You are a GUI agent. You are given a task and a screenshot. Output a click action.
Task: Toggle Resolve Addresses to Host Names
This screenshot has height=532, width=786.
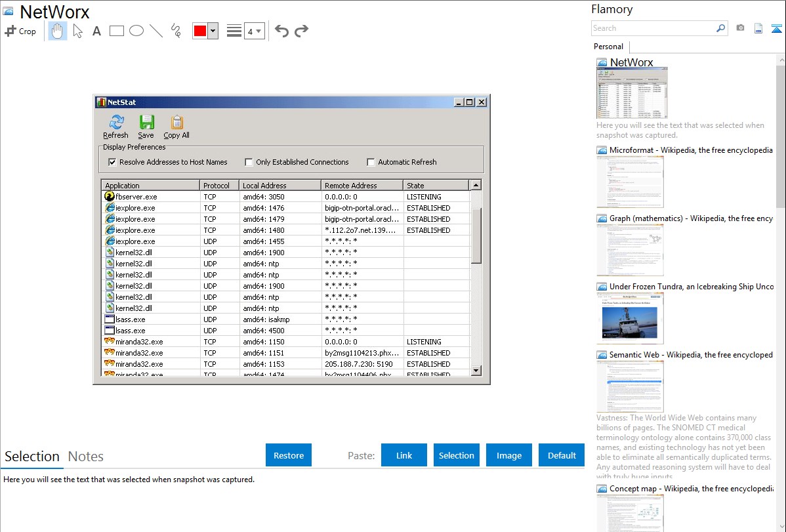[112, 162]
